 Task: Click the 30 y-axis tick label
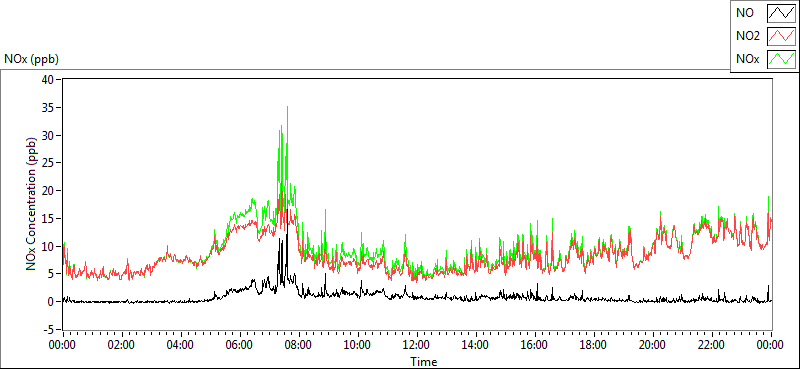click(x=48, y=135)
